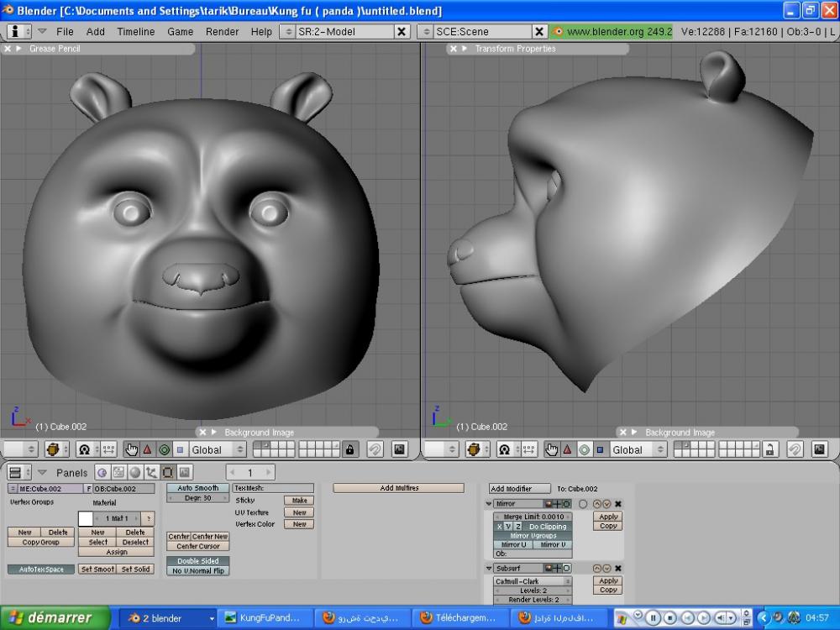
Task: Click the info window type button in top bar
Action: (x=19, y=32)
